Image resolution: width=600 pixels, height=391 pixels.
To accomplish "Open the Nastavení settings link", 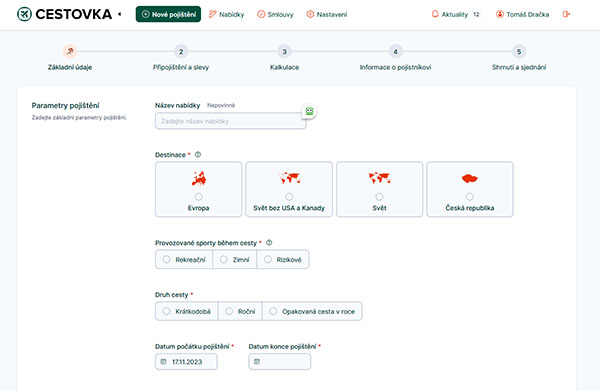I will coord(326,14).
